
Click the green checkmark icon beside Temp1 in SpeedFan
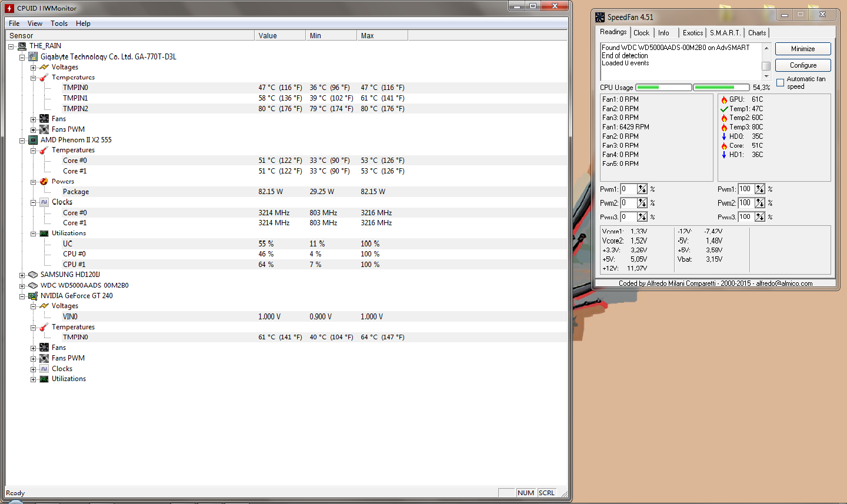(724, 109)
